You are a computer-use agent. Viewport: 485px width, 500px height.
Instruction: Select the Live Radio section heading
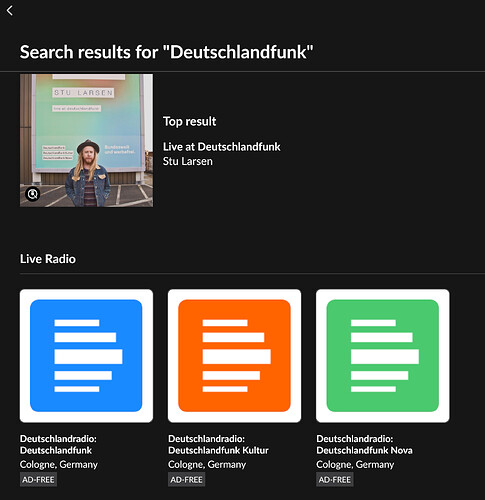pos(48,259)
